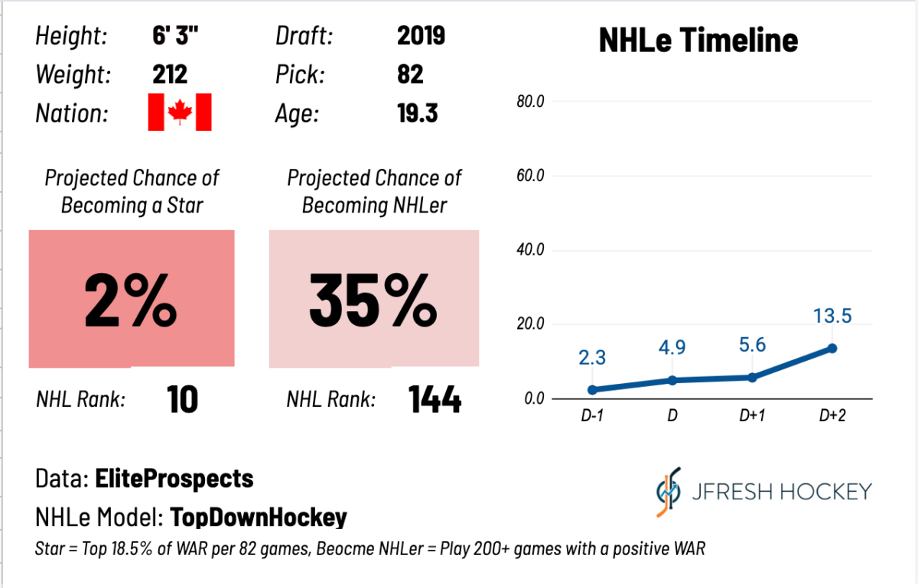Click the draft year 2019 value

(422, 35)
